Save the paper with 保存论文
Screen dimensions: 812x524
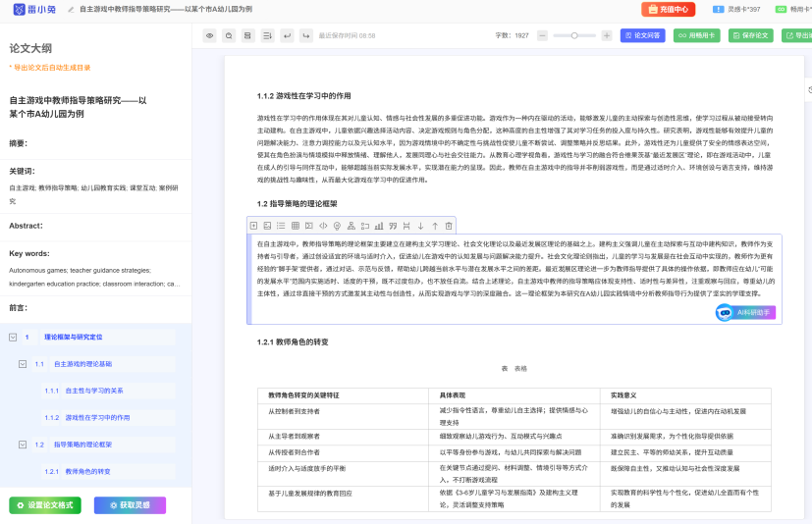coord(751,35)
